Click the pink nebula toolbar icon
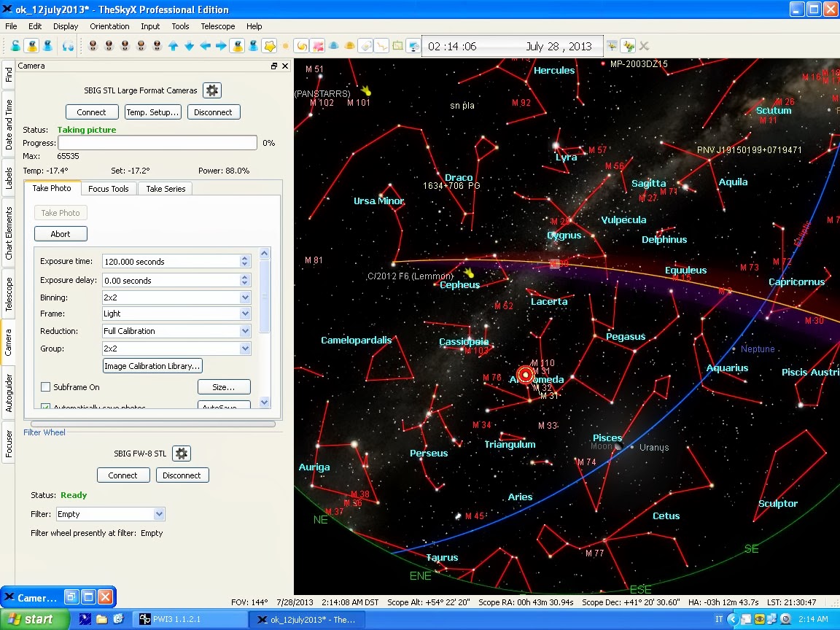 pos(318,46)
